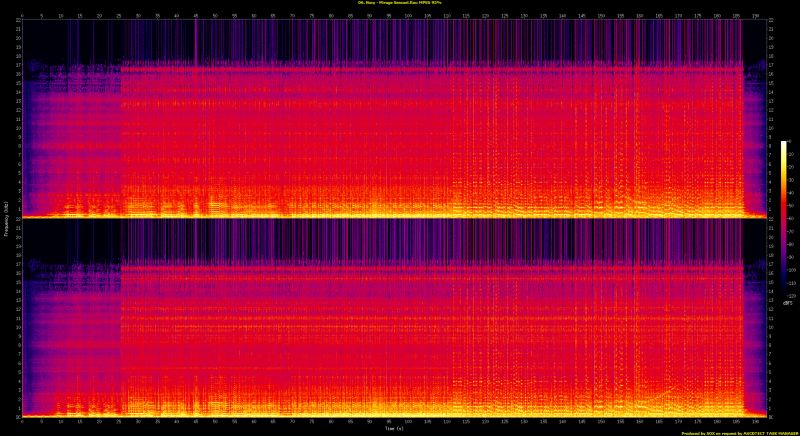Click the 22 kHz label of the upper channel, left axis
800x436 pixels.
(17, 21)
